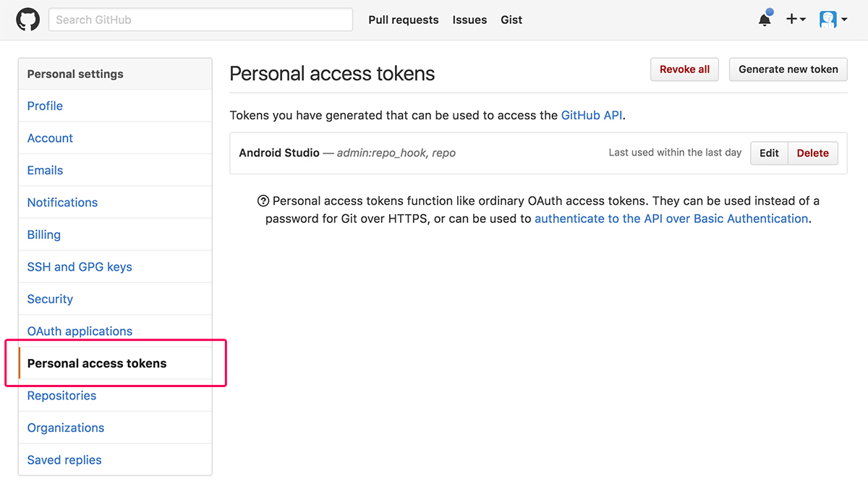Image resolution: width=868 pixels, height=487 pixels.
Task: Expand the plus create-new dropdown
Action: (x=796, y=20)
